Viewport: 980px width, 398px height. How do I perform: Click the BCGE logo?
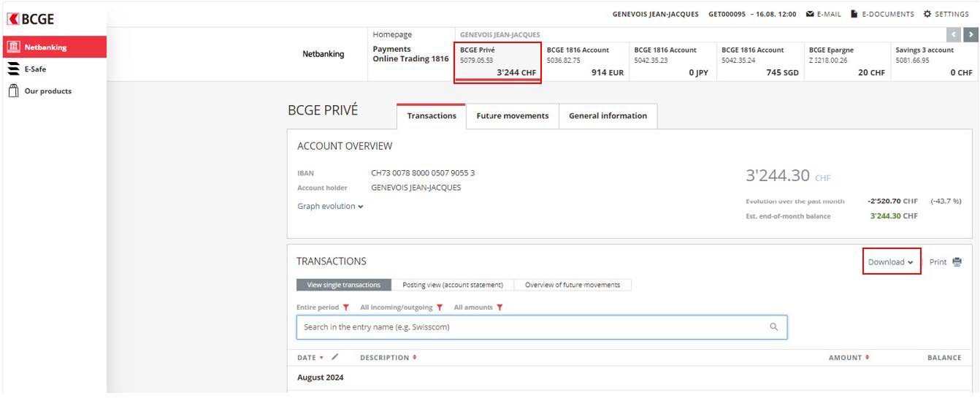pos(31,18)
